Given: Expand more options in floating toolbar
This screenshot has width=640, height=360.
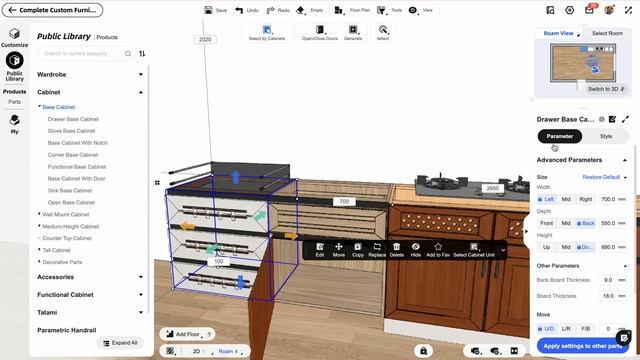Looking at the screenshot, I should (503, 250).
